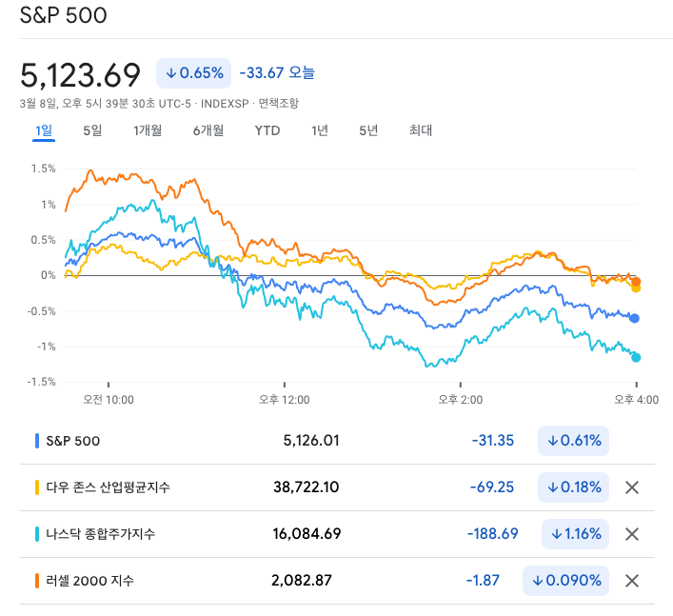The width and height of the screenshot is (673, 616).
Task: Click the ↓1.16% Nasdaq badge
Action: click(575, 534)
